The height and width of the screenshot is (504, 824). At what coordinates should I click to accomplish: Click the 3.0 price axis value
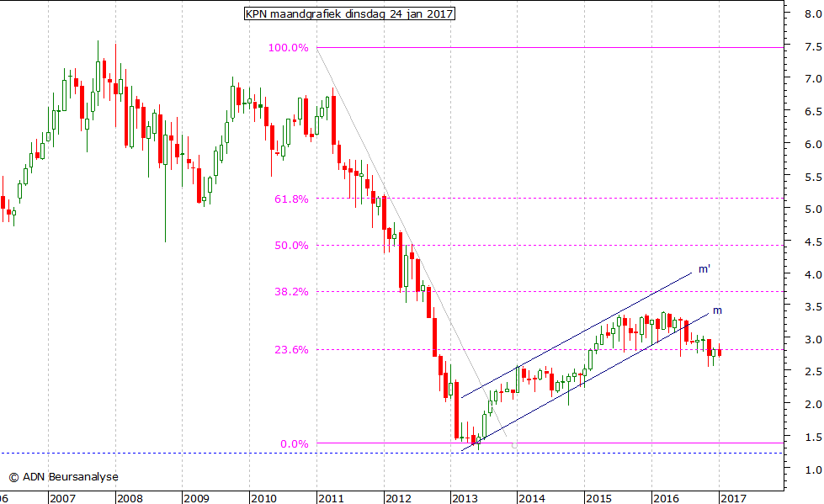813,339
